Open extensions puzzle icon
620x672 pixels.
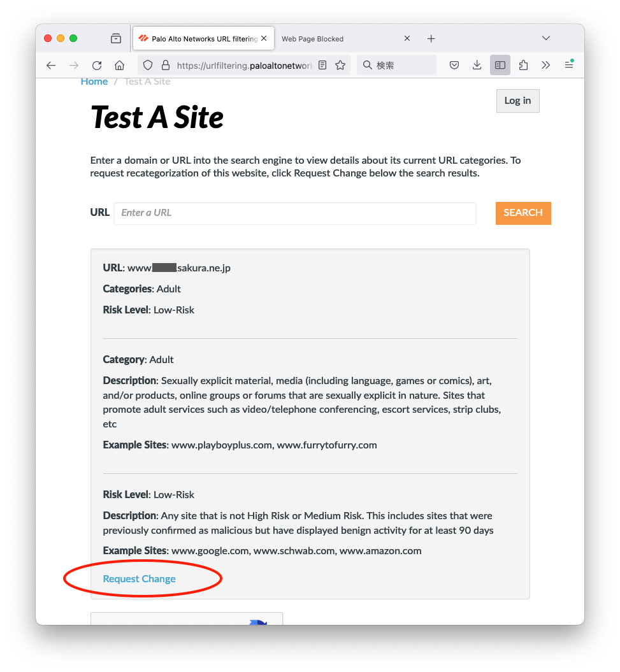point(523,65)
